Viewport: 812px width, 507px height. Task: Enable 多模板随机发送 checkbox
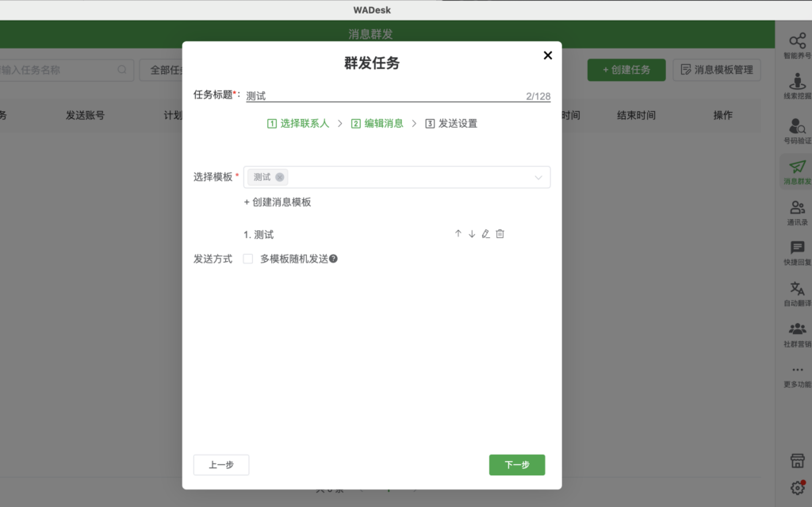coord(248,259)
